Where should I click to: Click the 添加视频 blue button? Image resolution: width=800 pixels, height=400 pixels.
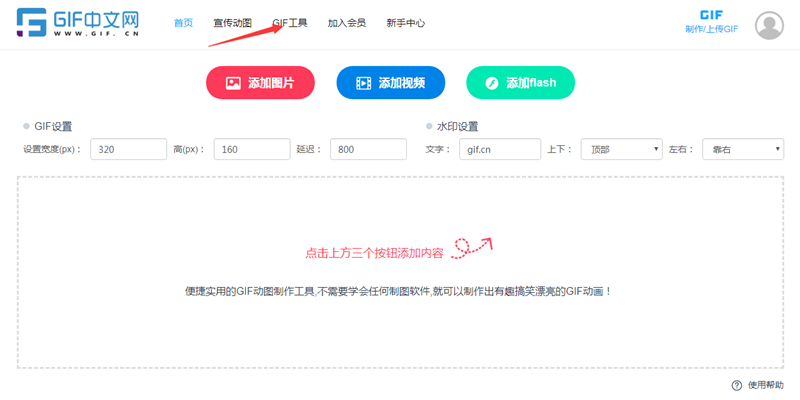click(391, 83)
